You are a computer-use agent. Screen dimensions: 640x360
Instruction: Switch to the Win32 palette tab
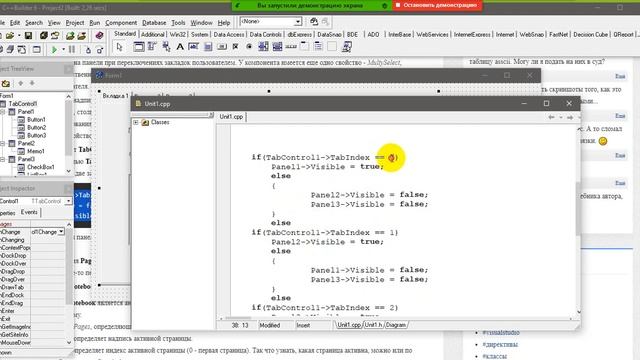[178, 35]
